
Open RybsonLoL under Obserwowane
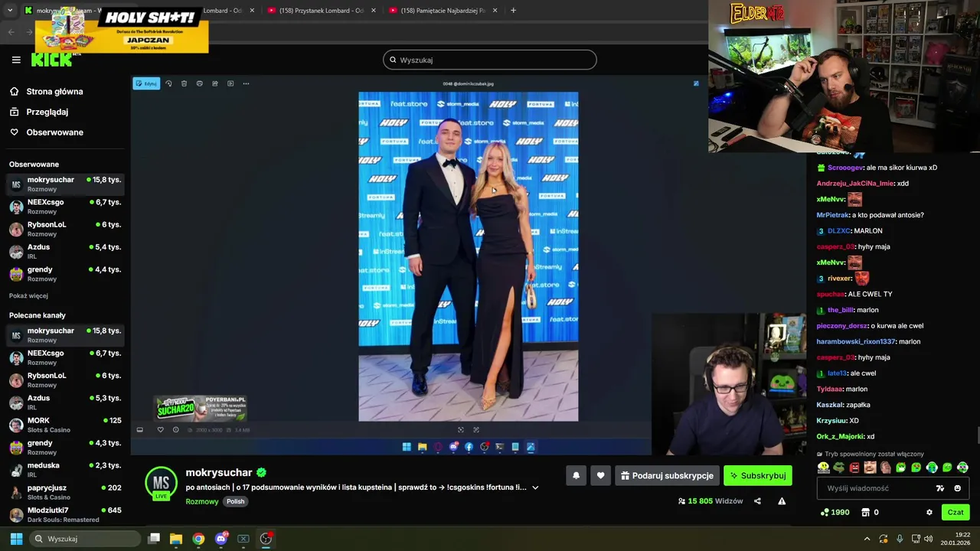tap(65, 229)
